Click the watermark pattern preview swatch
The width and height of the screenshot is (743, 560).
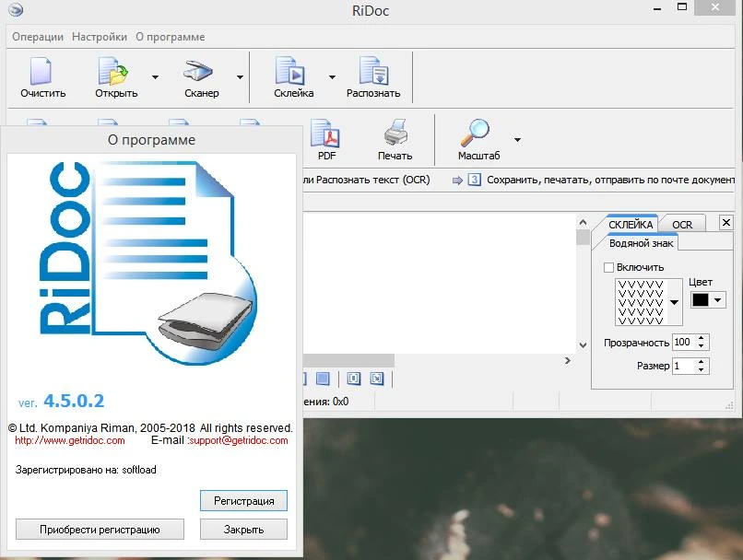pos(641,302)
